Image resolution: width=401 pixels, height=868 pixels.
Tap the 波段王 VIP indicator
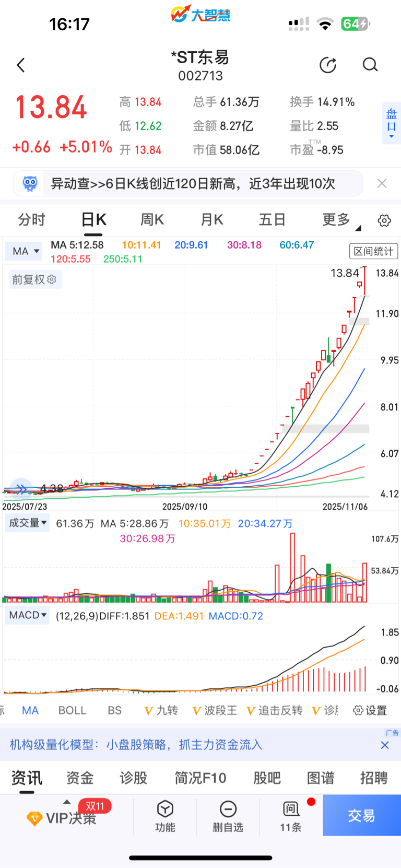click(215, 710)
